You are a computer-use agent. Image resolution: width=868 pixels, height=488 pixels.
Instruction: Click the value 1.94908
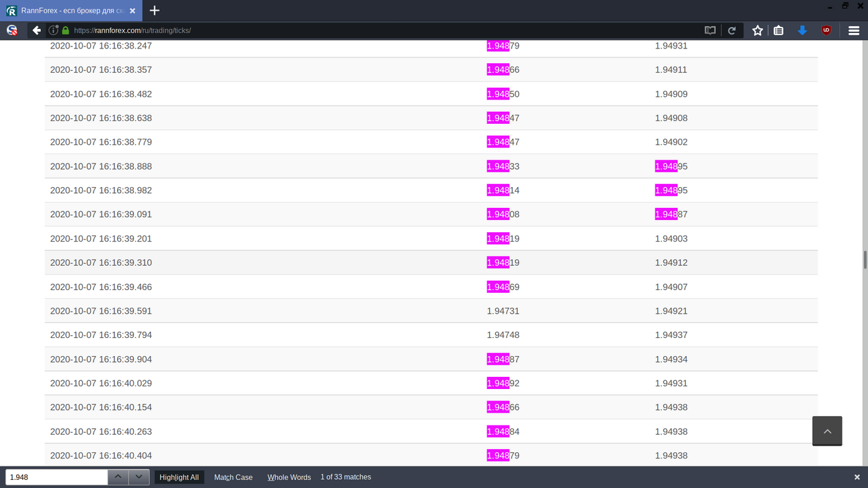point(672,118)
